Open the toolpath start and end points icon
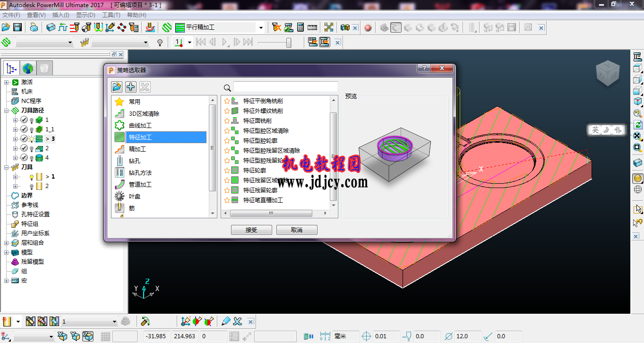The image size is (644, 343). pyautogui.click(x=86, y=27)
